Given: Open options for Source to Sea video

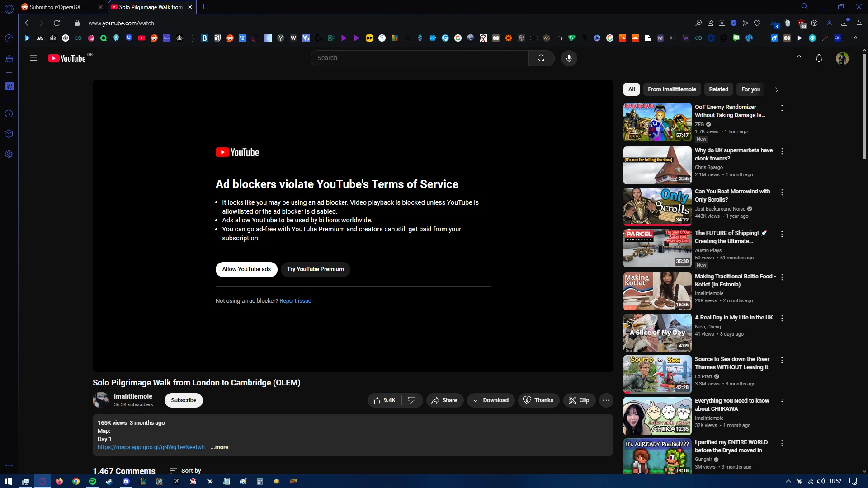Looking at the screenshot, I should pyautogui.click(x=782, y=360).
